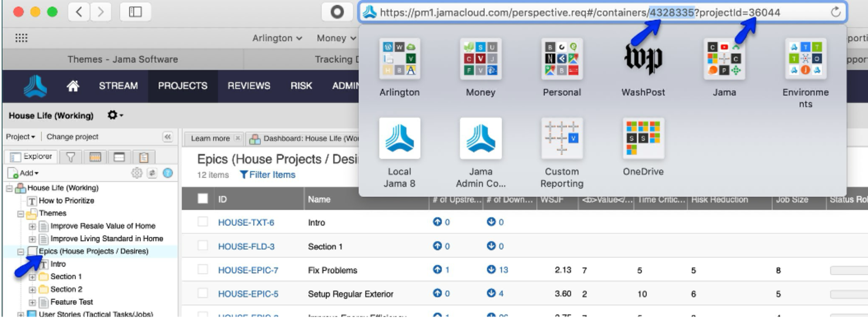
Task: Open item HOUSE-EPIC-5 link
Action: point(248,294)
